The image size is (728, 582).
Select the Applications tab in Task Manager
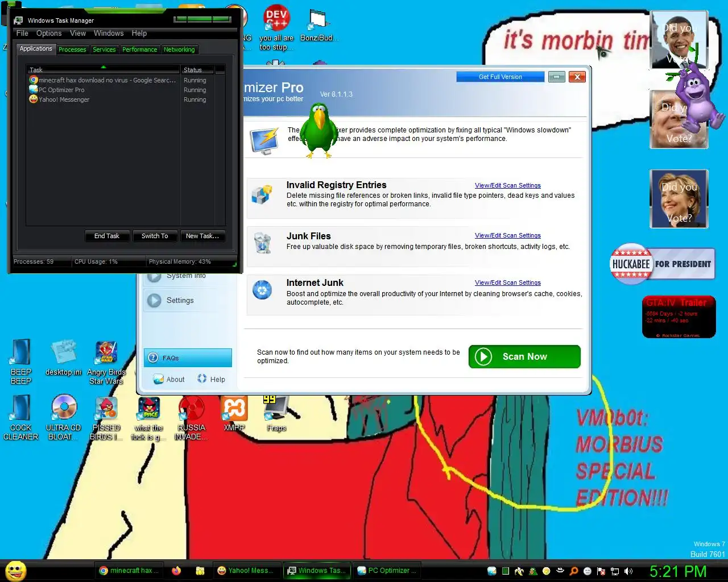coord(36,49)
